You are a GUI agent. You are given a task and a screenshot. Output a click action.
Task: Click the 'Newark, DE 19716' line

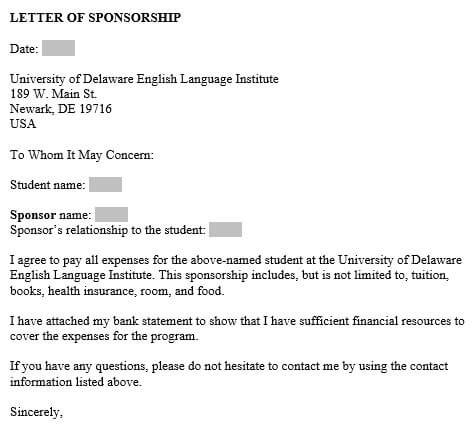[x=61, y=109]
